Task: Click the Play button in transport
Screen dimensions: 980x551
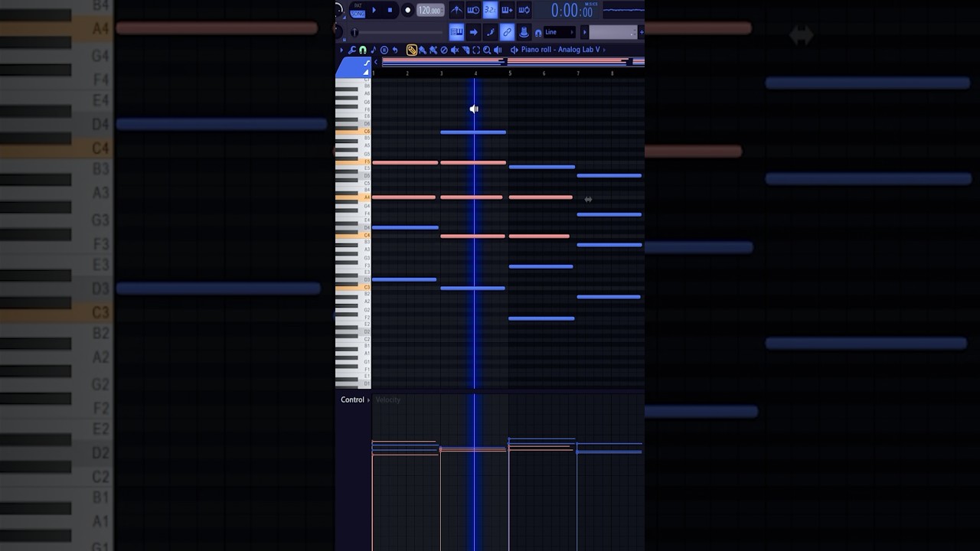Action: (374, 10)
